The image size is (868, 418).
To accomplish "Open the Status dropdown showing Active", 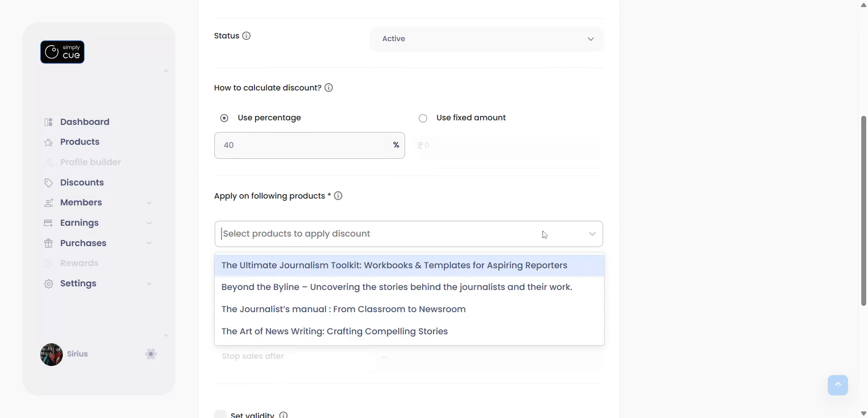I will pyautogui.click(x=486, y=39).
